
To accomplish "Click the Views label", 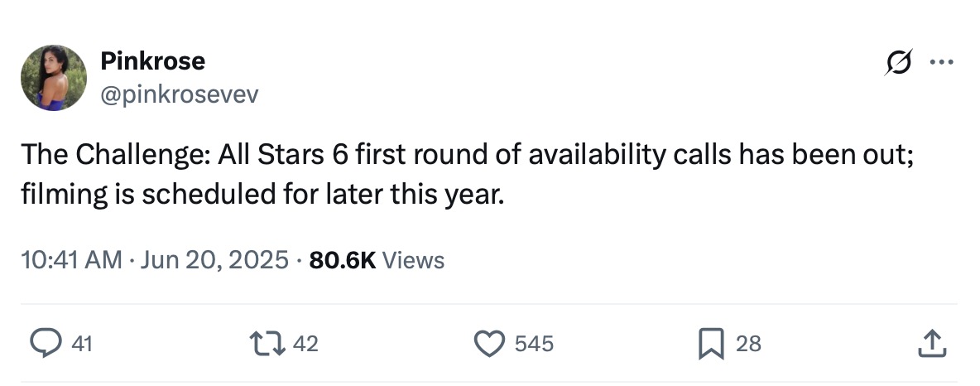I will (x=414, y=261).
